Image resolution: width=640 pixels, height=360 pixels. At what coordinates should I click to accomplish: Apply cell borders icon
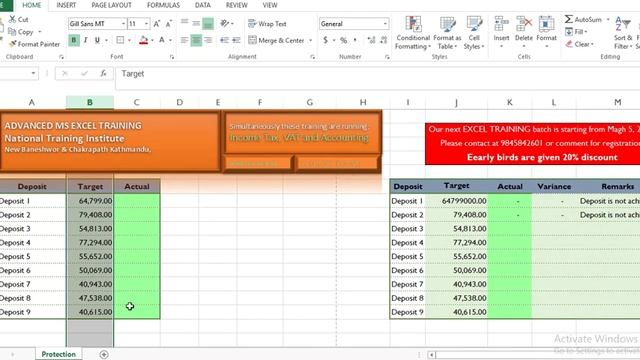(x=120, y=40)
